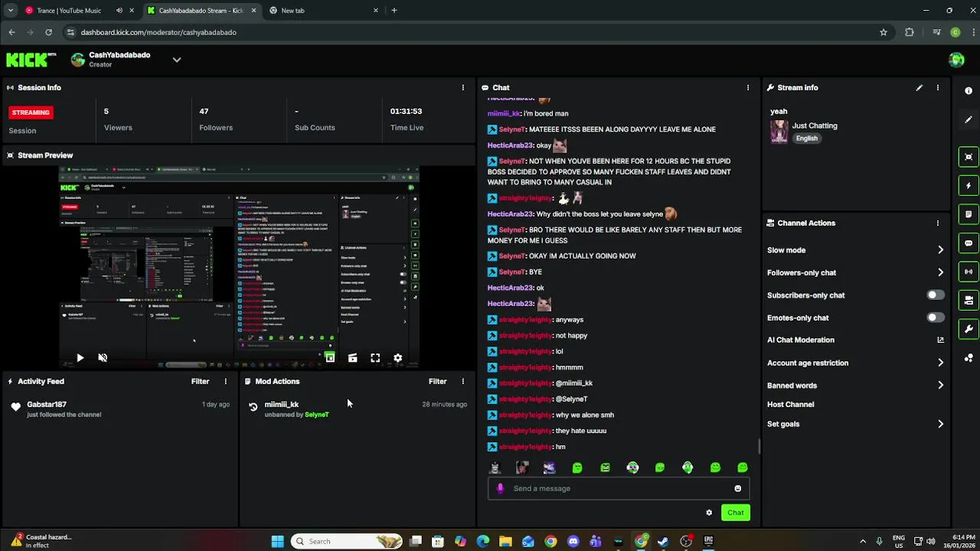Toggle the broadcast signal session widget icon
The height and width of the screenshot is (551, 980).
[x=969, y=272]
